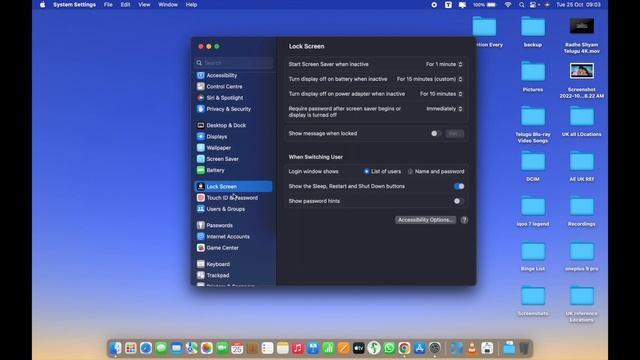This screenshot has width=640, height=360.
Task: Open System Settings app menu
Action: click(x=74, y=5)
